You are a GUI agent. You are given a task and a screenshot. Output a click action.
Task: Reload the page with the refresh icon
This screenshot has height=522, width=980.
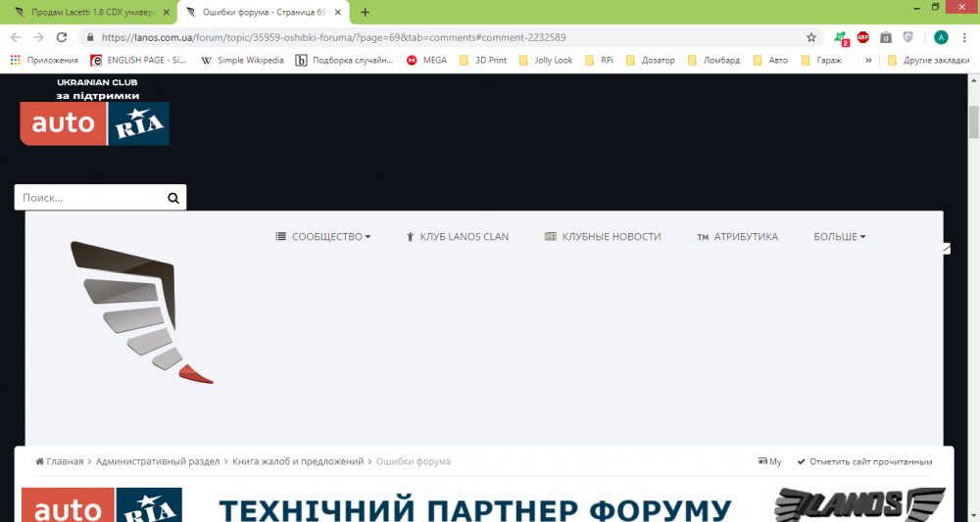click(x=62, y=37)
